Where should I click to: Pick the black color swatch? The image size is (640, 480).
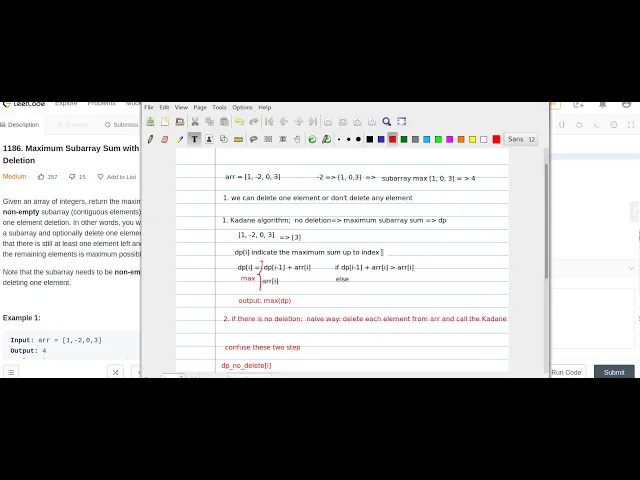(370, 139)
